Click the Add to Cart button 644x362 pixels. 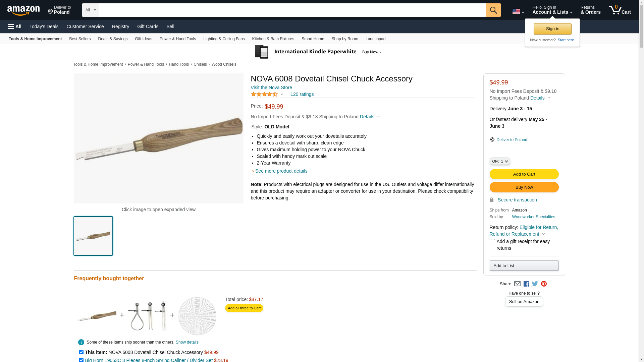tap(524, 174)
